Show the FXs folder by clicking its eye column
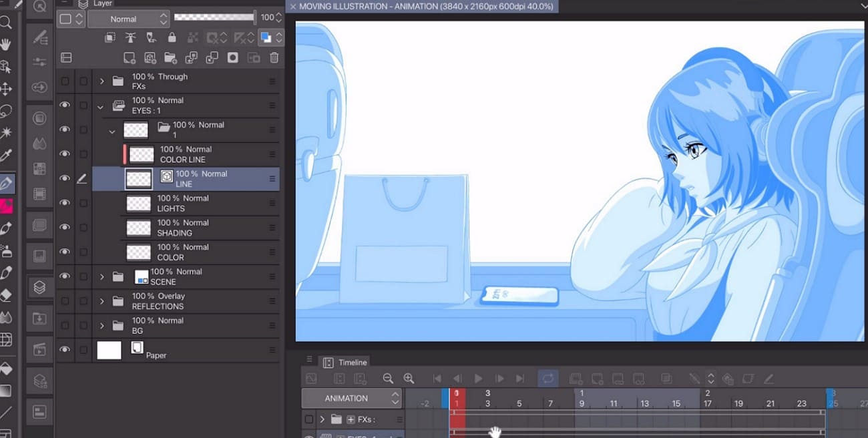This screenshot has height=438, width=868. click(63, 81)
